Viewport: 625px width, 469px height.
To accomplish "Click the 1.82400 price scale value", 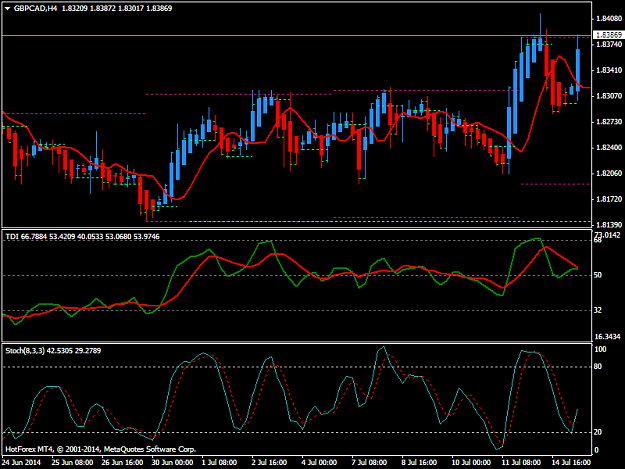I will tap(609, 147).
